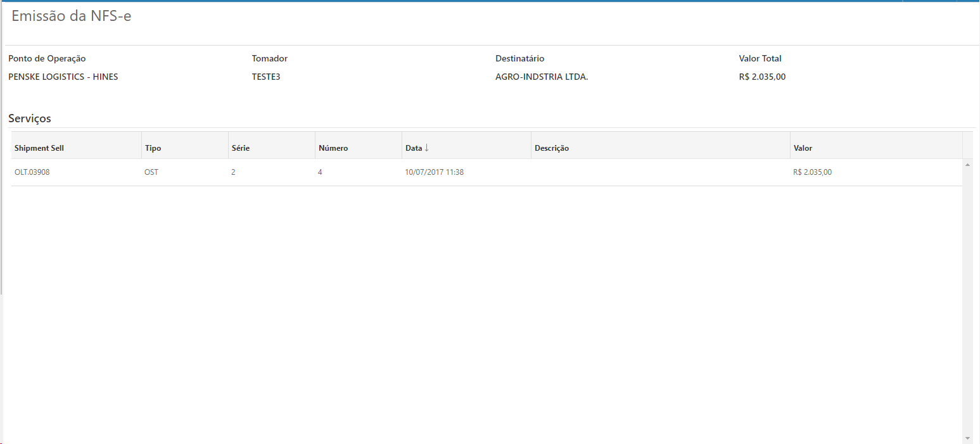The image size is (980, 444).
Task: Click the scrollbar down arrow in the services table
Action: [x=967, y=438]
